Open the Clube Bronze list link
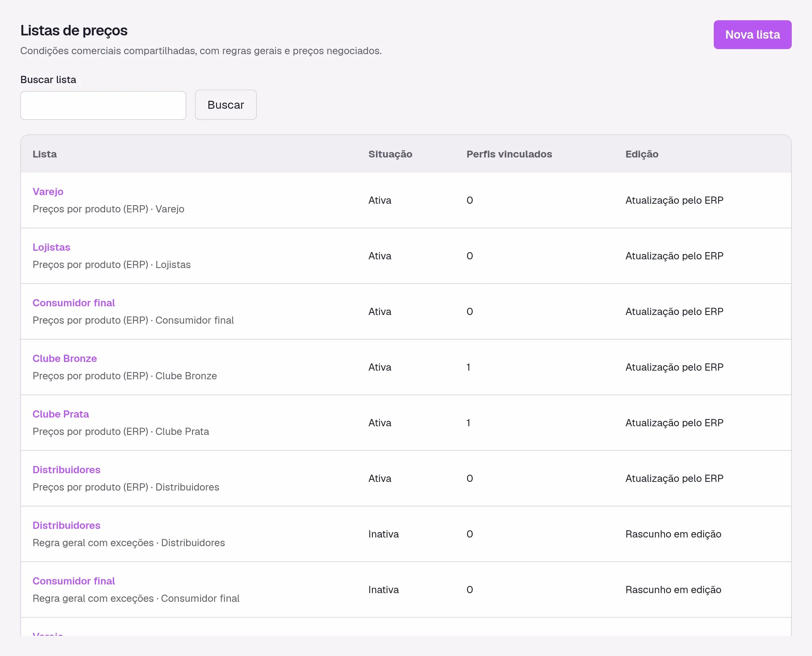 coord(65,358)
